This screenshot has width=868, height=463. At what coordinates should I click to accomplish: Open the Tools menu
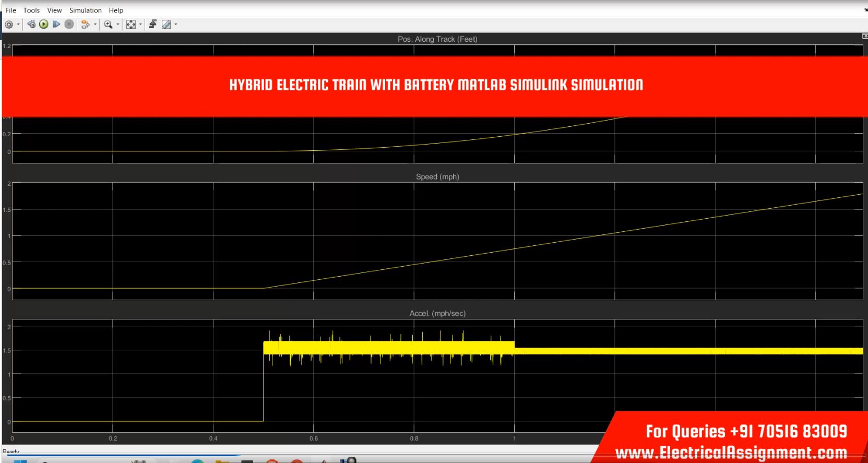(x=31, y=10)
